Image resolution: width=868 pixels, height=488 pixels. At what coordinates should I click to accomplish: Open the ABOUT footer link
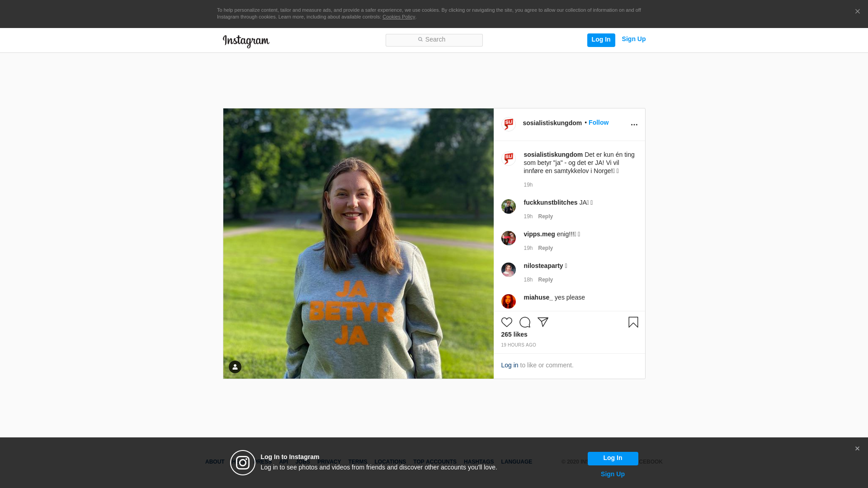click(x=215, y=462)
